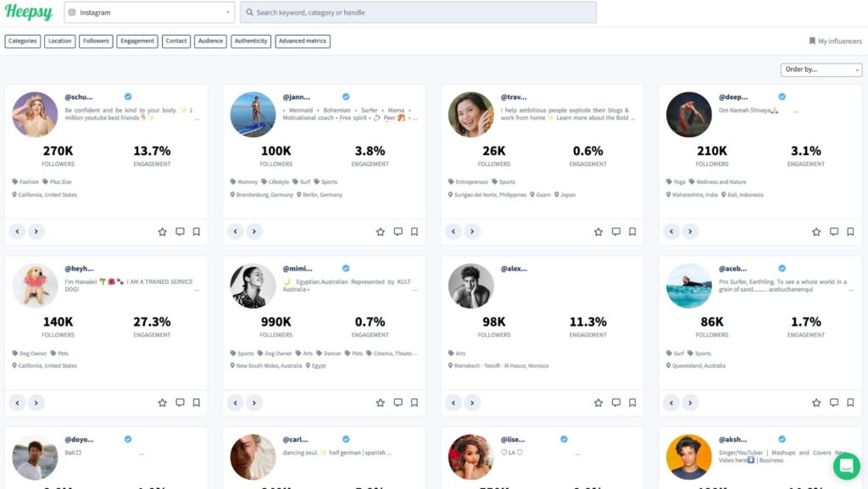Open the chat support bubble
Viewport: 868px width, 489px height.
coord(847,466)
